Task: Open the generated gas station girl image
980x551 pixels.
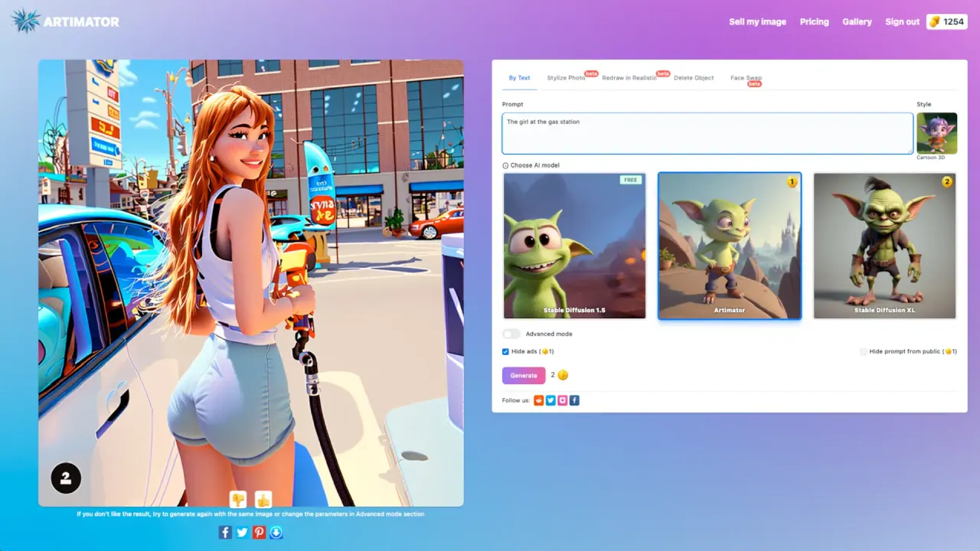Action: click(251, 283)
